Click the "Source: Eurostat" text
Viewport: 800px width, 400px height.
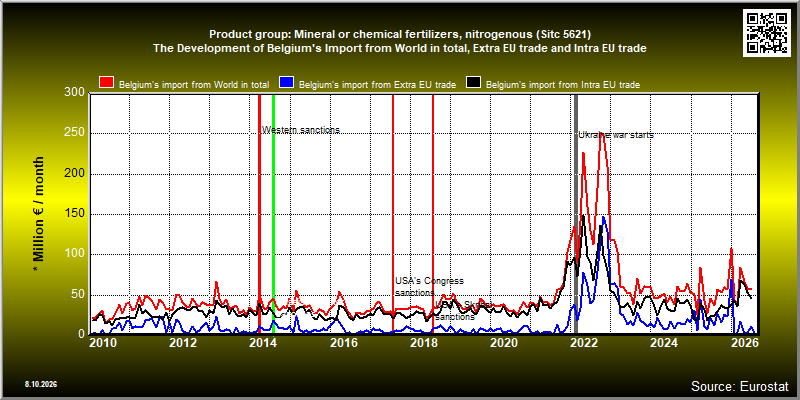740,386
